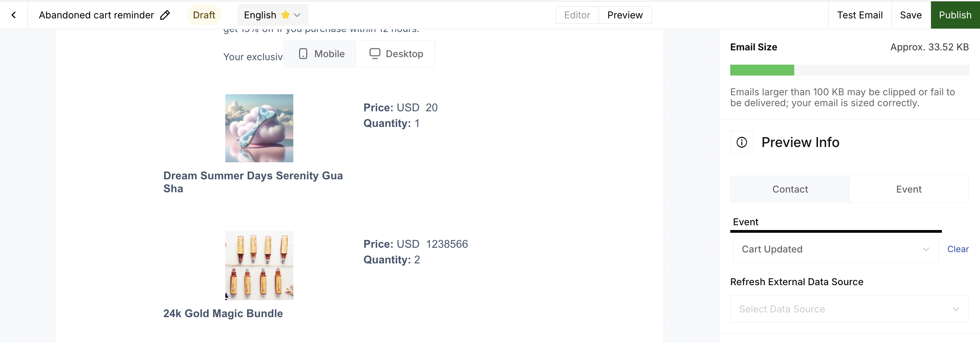Open the English language dropdown
This screenshot has height=343, width=980.
273,15
